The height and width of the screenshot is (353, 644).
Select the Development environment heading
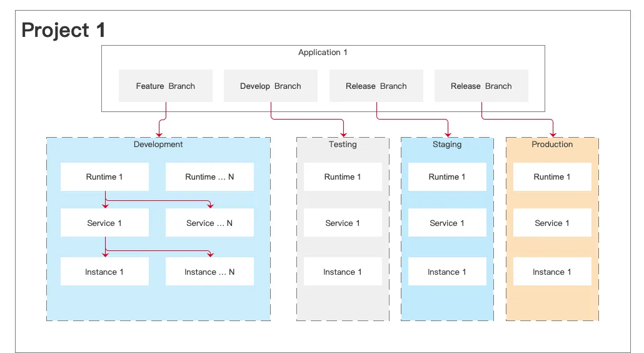click(158, 145)
